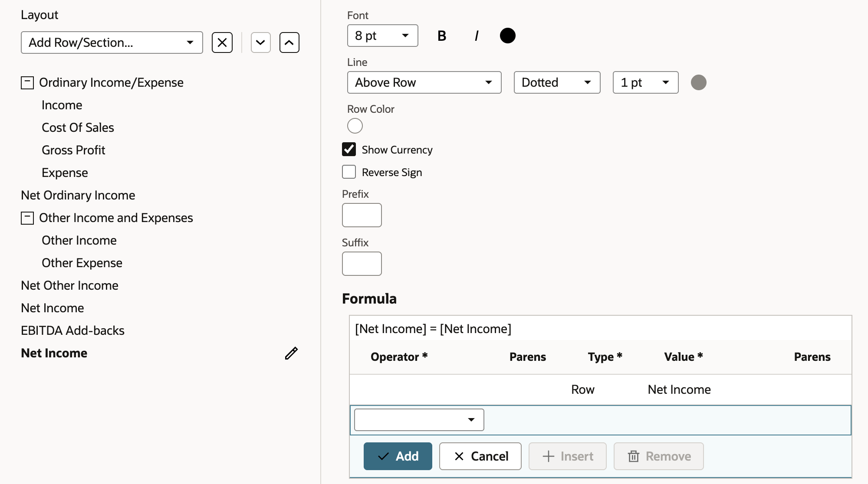The height and width of the screenshot is (484, 868).
Task: Move row up with the up chevron
Action: click(289, 43)
